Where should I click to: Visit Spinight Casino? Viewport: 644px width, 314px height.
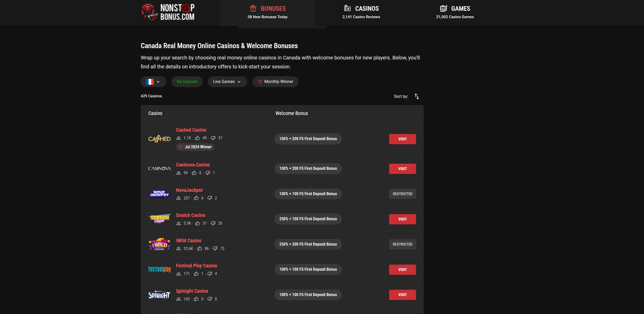click(x=402, y=295)
